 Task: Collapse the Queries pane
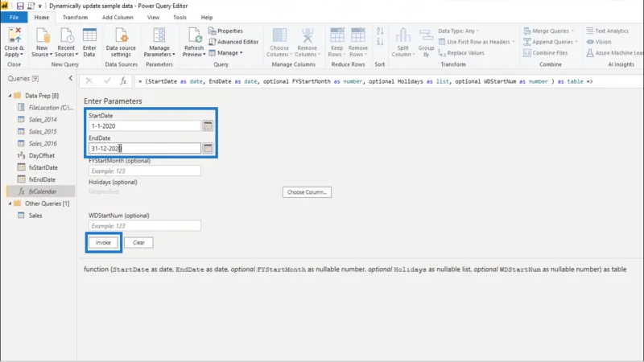coord(71,78)
